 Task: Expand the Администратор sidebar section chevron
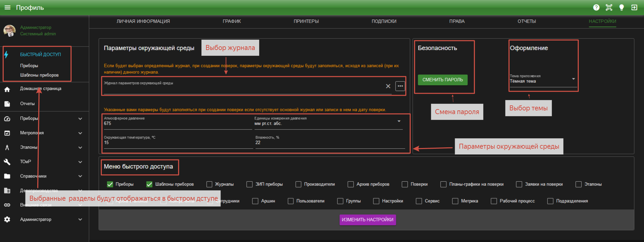pyautogui.click(x=80, y=220)
